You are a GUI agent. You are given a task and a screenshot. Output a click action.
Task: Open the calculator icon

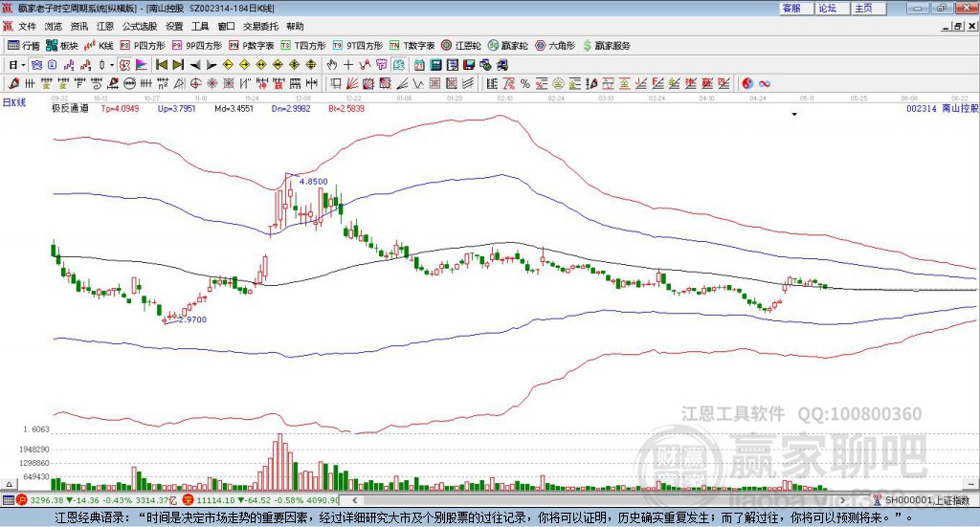click(x=435, y=65)
